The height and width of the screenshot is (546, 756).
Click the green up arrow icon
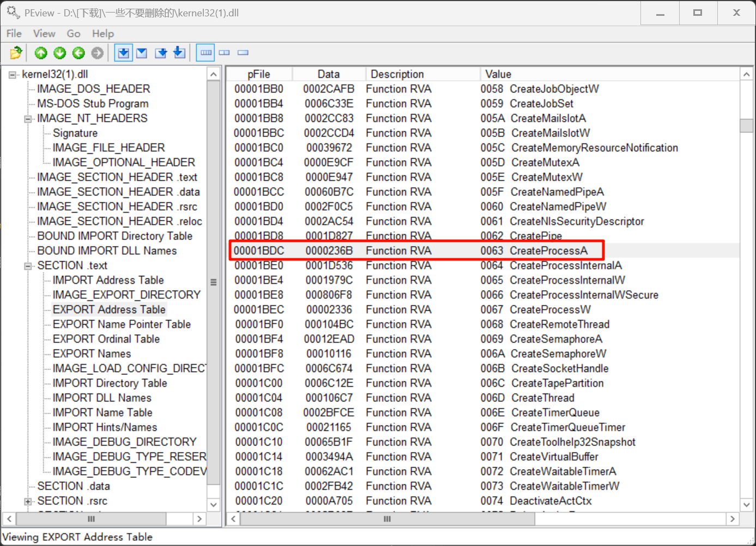coord(41,53)
